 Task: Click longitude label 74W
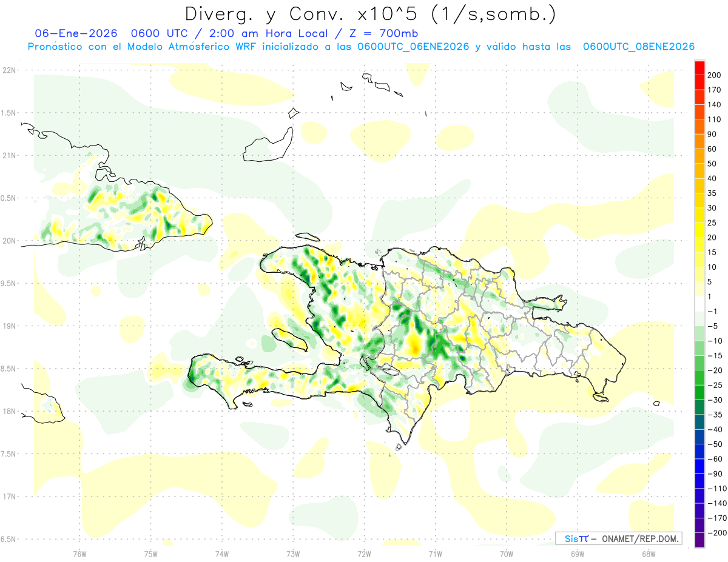click(222, 554)
